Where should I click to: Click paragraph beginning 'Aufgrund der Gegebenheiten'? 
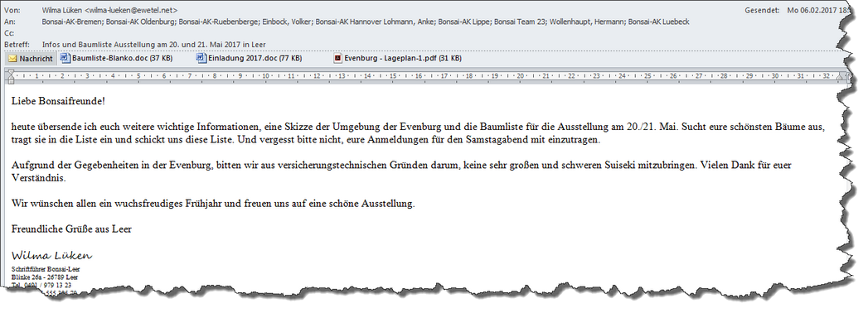[x=401, y=171]
